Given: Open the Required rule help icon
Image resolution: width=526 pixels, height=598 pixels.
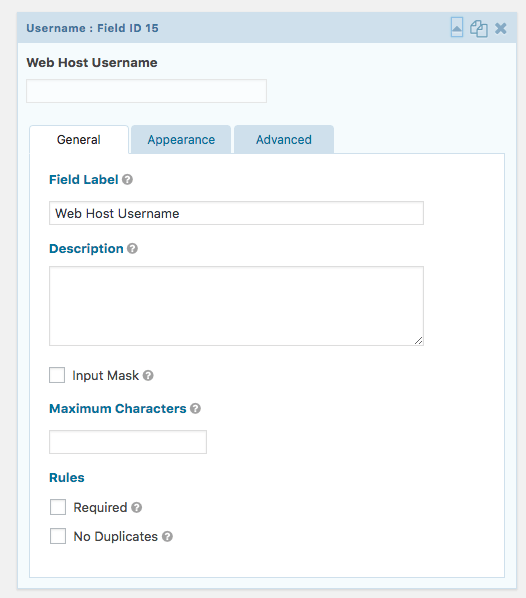Looking at the screenshot, I should click(x=137, y=507).
